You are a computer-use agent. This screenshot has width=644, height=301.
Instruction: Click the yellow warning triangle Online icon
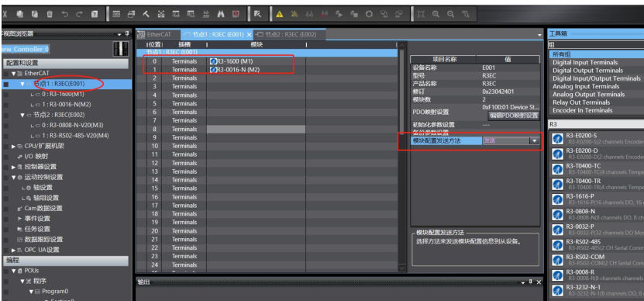click(279, 14)
